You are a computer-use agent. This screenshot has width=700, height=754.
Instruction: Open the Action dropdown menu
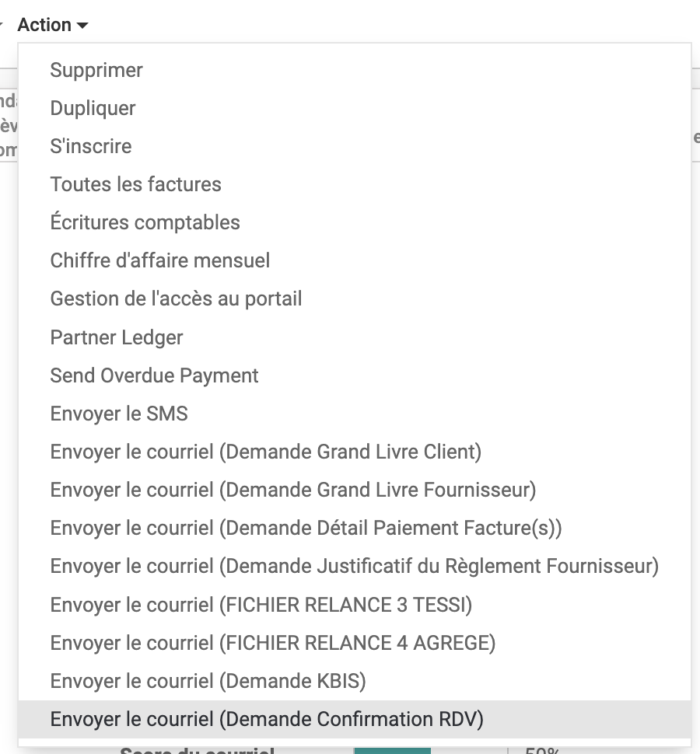pos(53,25)
